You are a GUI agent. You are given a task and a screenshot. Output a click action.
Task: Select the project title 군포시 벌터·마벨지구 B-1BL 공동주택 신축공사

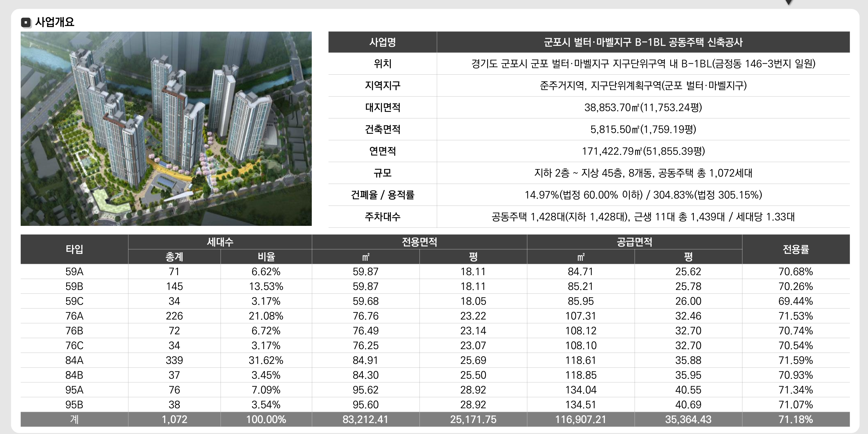[x=643, y=42]
